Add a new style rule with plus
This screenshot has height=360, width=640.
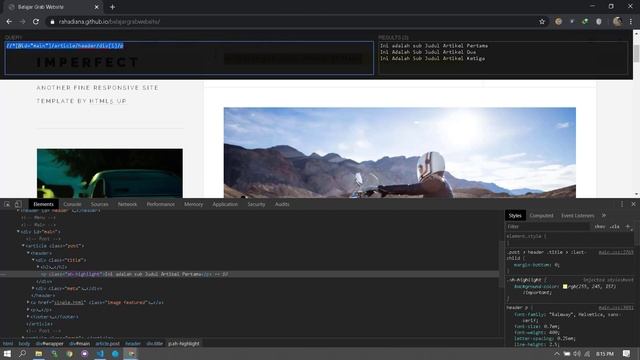coord(628,227)
